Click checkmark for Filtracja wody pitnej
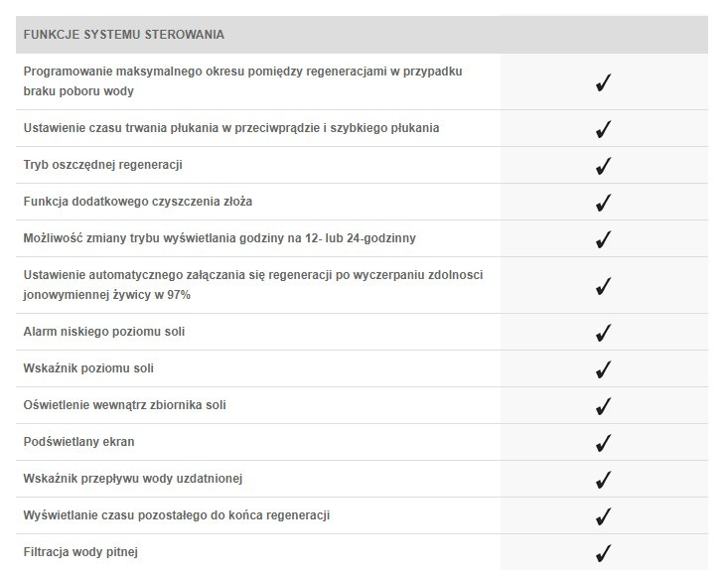728x579 pixels. click(603, 553)
